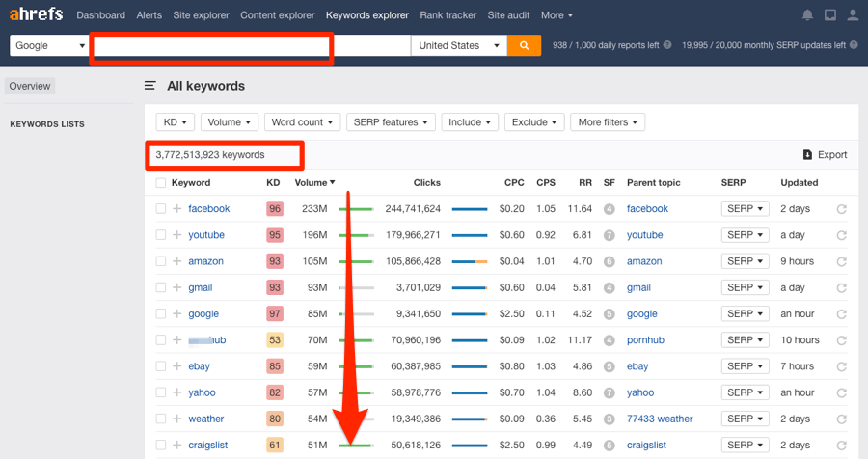This screenshot has height=459, width=868.
Task: Tick the checkbox for the ebay row
Action: pyautogui.click(x=160, y=366)
